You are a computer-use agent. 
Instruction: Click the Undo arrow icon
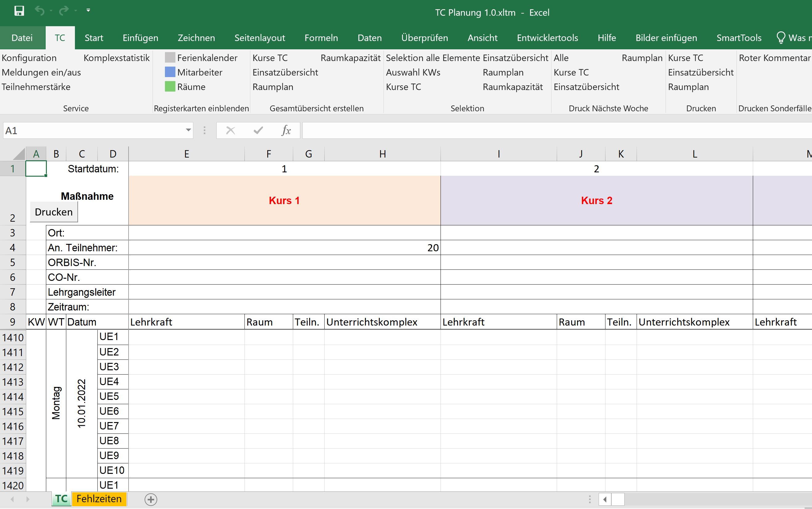(x=40, y=11)
